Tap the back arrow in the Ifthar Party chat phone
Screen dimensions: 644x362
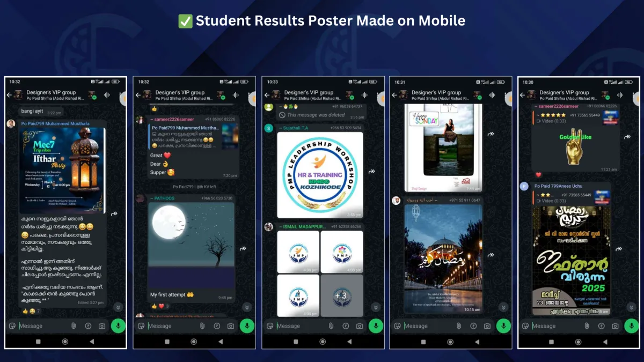click(x=9, y=95)
